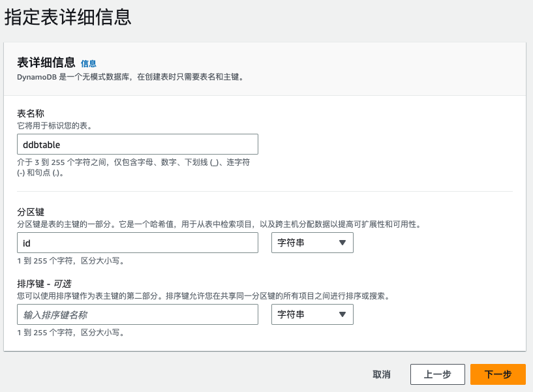Click the table name field containing ddbtable
Image resolution: width=533 pixels, height=392 pixels.
(137, 143)
